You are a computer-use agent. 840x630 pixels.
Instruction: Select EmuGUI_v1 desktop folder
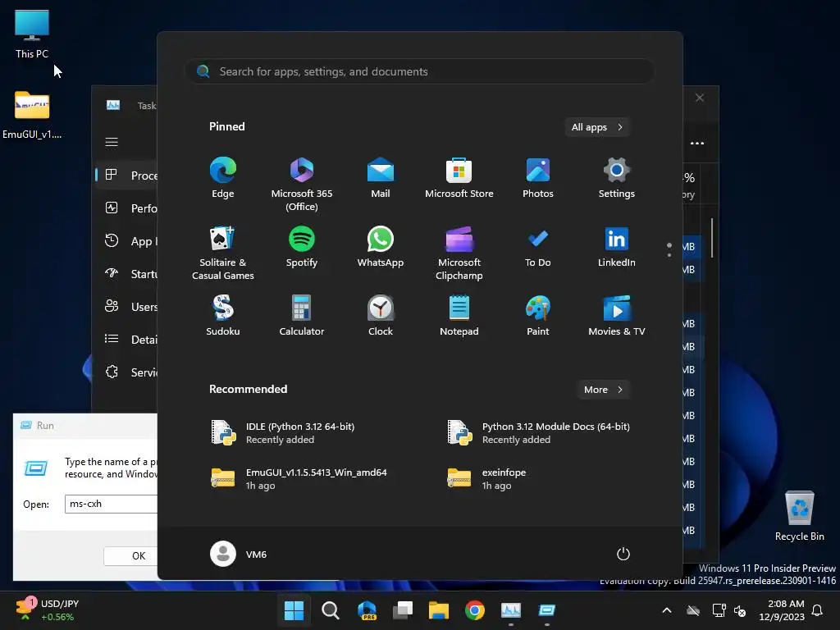coord(32,115)
